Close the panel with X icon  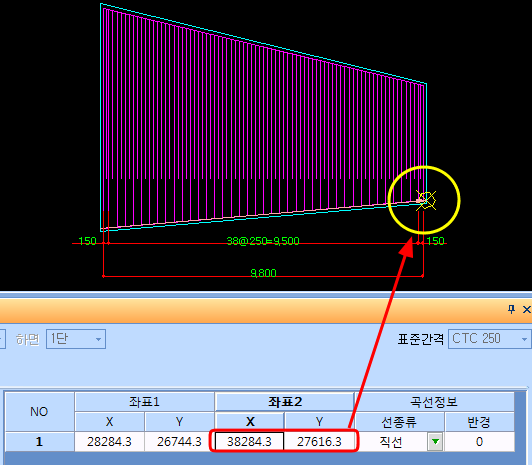pyautogui.click(x=527, y=309)
